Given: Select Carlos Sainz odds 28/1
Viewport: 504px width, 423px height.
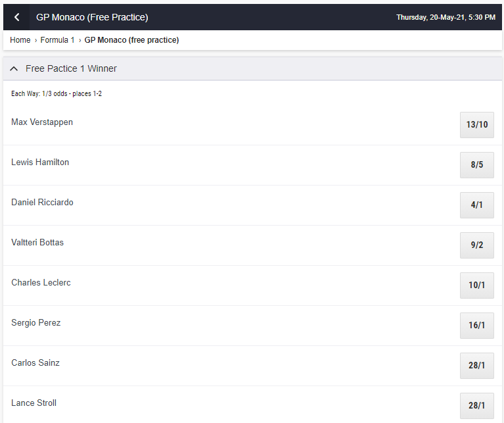Looking at the screenshot, I should 476,366.
